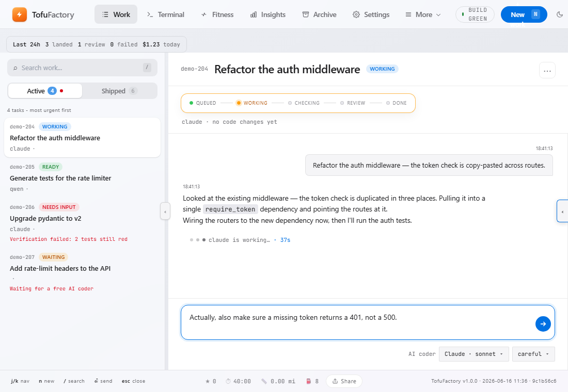
Task: Click the NEEDS INPUT badge on demo-206
Action: (59, 207)
